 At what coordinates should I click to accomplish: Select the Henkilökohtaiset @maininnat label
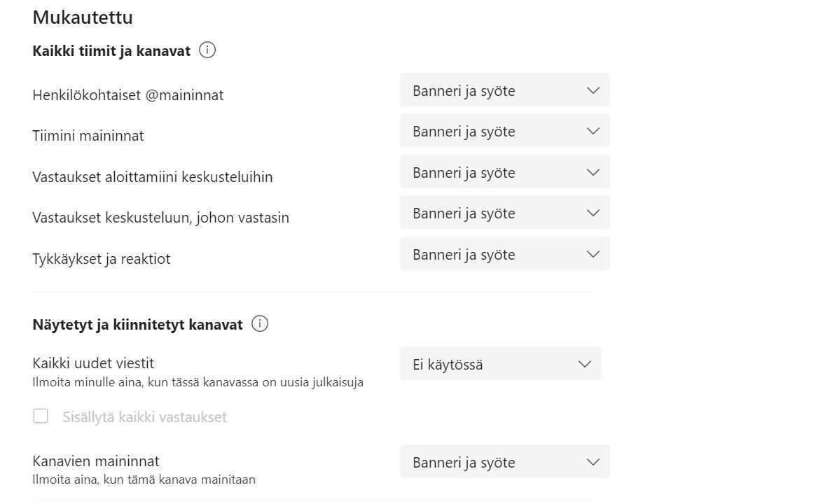coord(128,95)
